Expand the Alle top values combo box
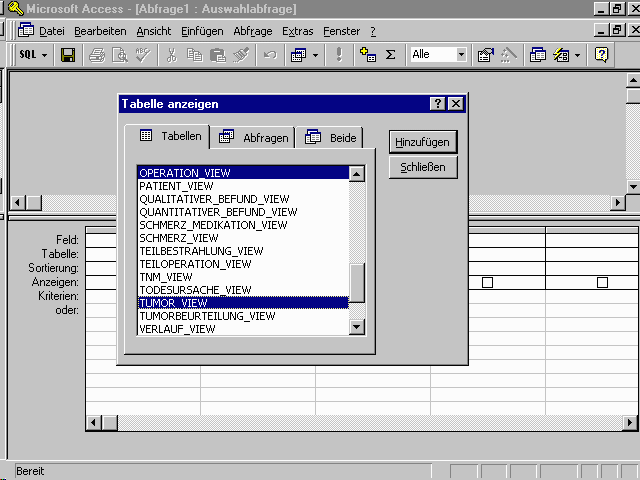The width and height of the screenshot is (640, 480). 461,55
